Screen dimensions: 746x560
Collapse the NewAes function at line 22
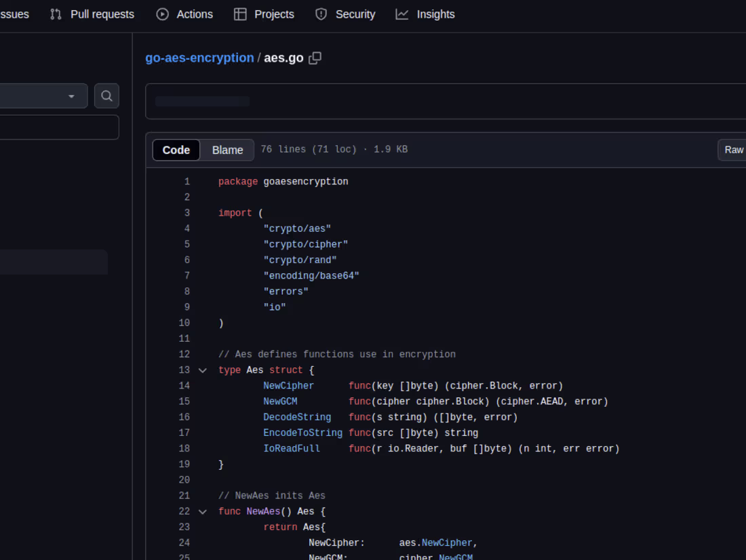pos(203,512)
